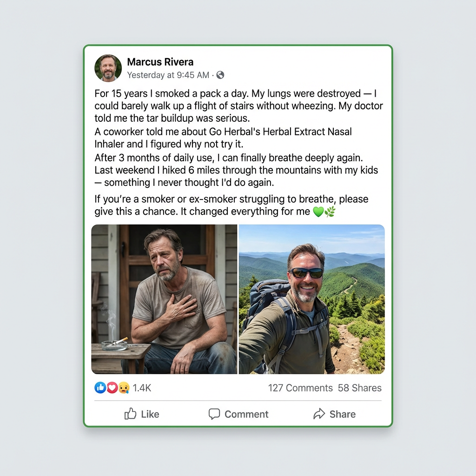Open the Marcus Rivera name link
Image resolution: width=476 pixels, height=476 pixels.
click(160, 62)
